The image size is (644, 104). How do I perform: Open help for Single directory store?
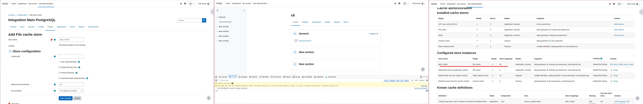coord(79,67)
